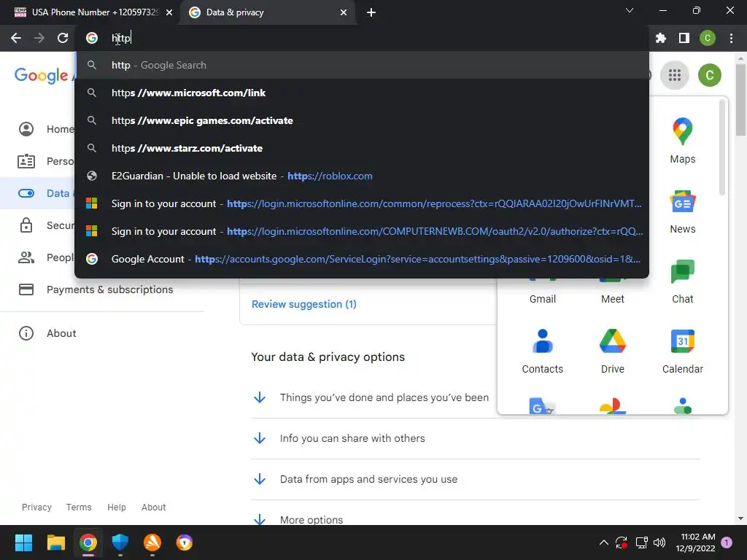The height and width of the screenshot is (560, 747).
Task: Open File Explorer from the taskbar
Action: click(55, 542)
